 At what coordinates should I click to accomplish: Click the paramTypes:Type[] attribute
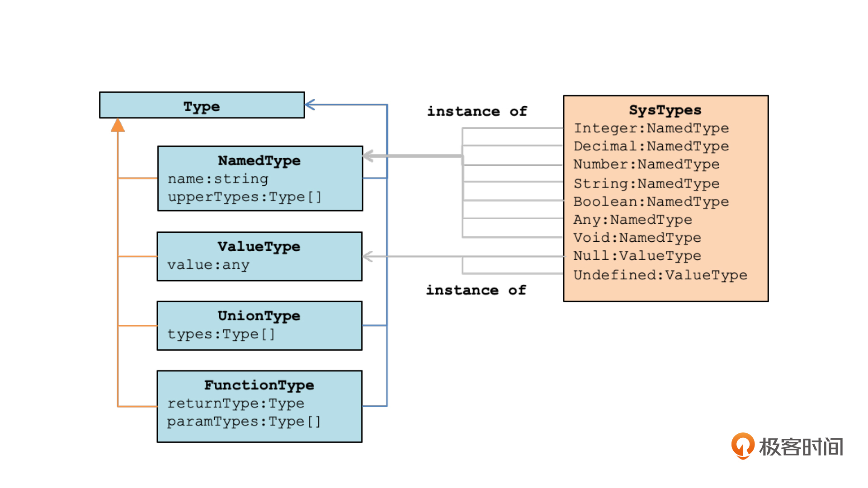(244, 422)
